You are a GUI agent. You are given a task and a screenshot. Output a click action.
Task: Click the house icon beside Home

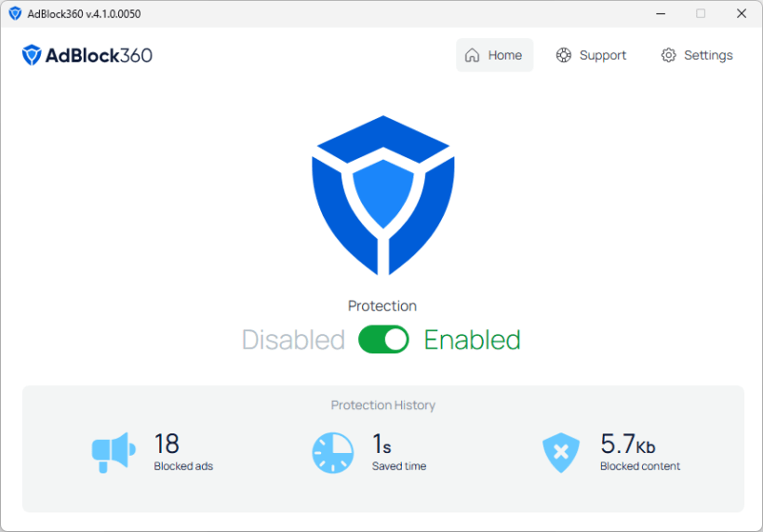(x=473, y=55)
